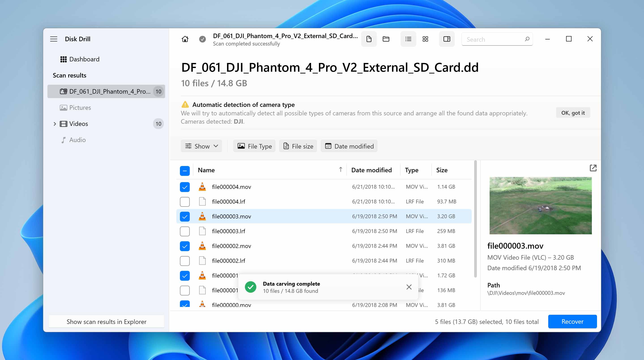644x360 pixels.
Task: Select DF_061_DJI_Phantom_4_Pro scan result
Action: click(x=106, y=91)
